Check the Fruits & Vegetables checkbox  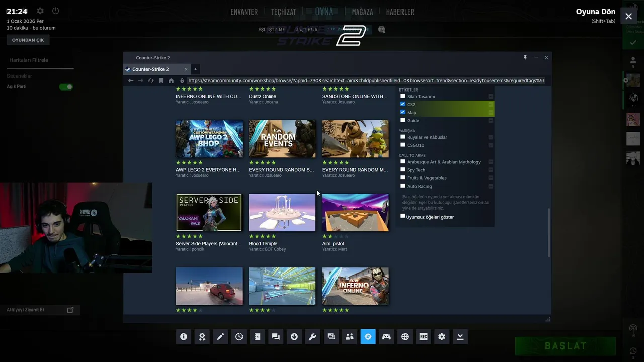point(403,177)
